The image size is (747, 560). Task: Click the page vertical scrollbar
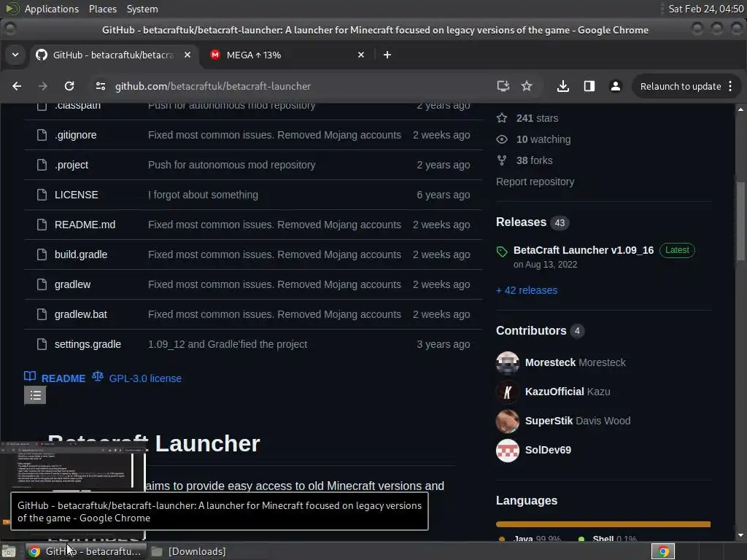click(740, 222)
